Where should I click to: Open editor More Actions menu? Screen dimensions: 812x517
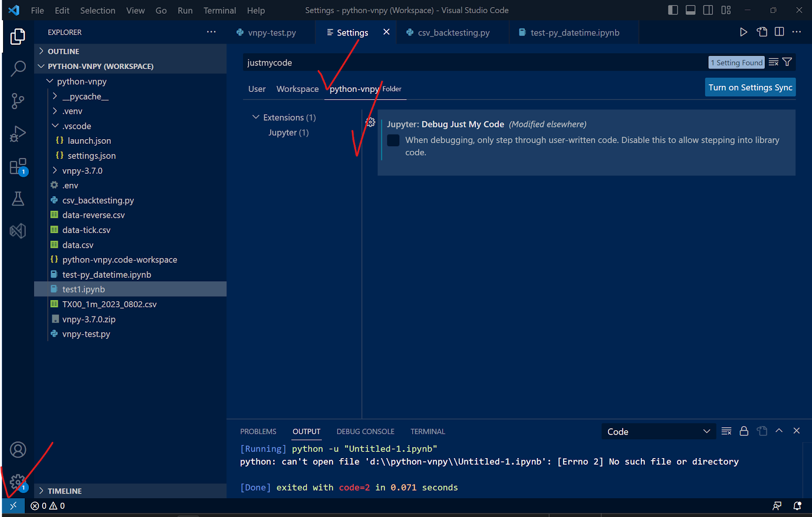[797, 32]
